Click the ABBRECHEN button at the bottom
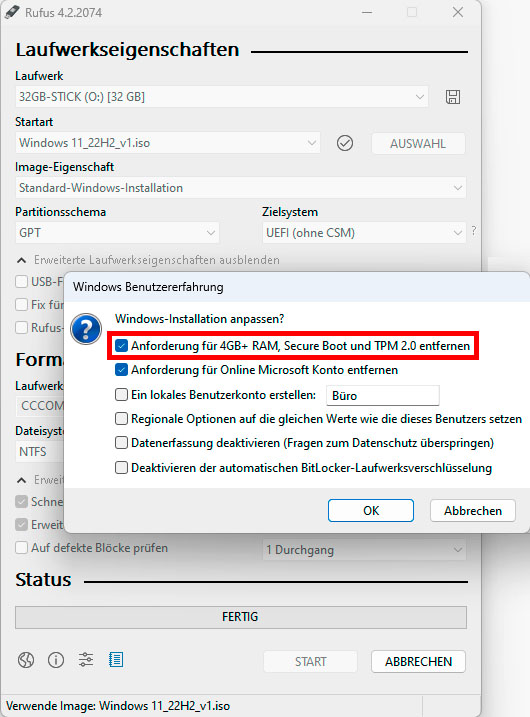Image resolution: width=530 pixels, height=717 pixels. 418,662
